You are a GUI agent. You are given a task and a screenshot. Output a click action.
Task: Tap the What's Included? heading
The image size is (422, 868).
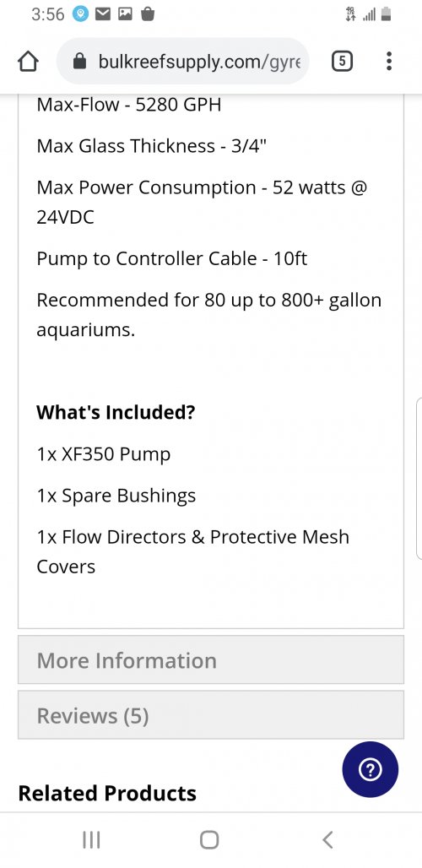tap(116, 412)
